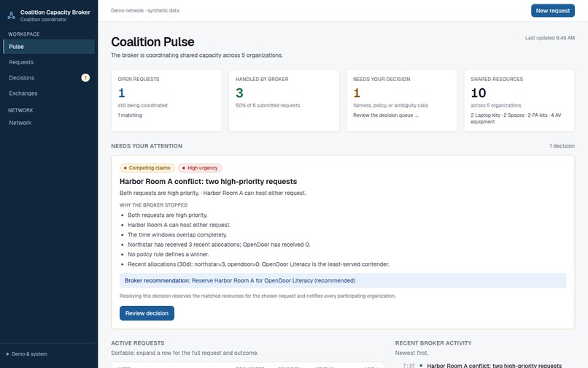The image size is (588, 368).
Task: Click the Active Requests heading
Action: click(x=138, y=343)
